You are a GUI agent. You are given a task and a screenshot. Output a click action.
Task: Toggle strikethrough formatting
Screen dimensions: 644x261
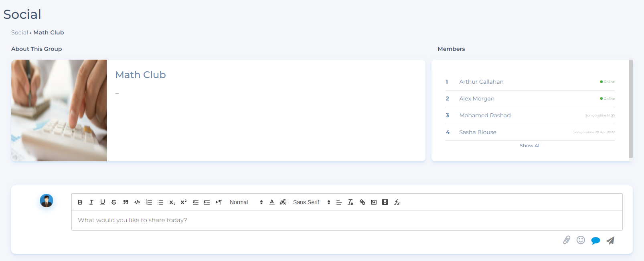pyautogui.click(x=114, y=202)
